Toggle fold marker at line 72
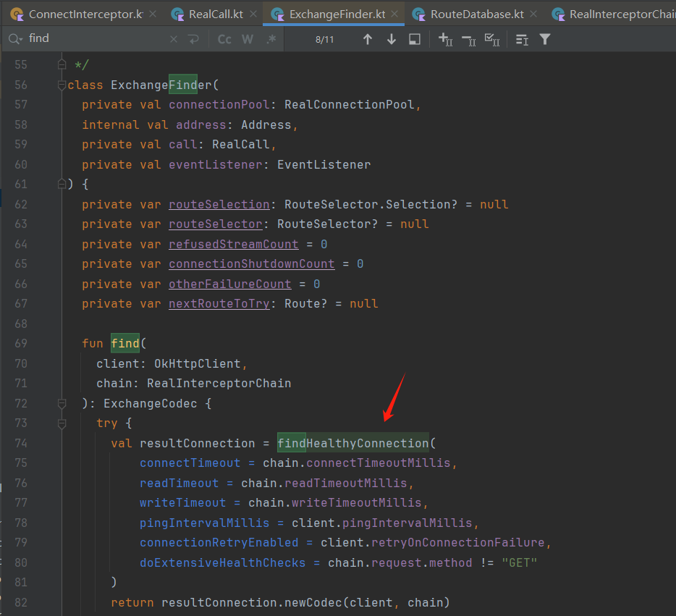This screenshot has height=616, width=676. click(62, 403)
